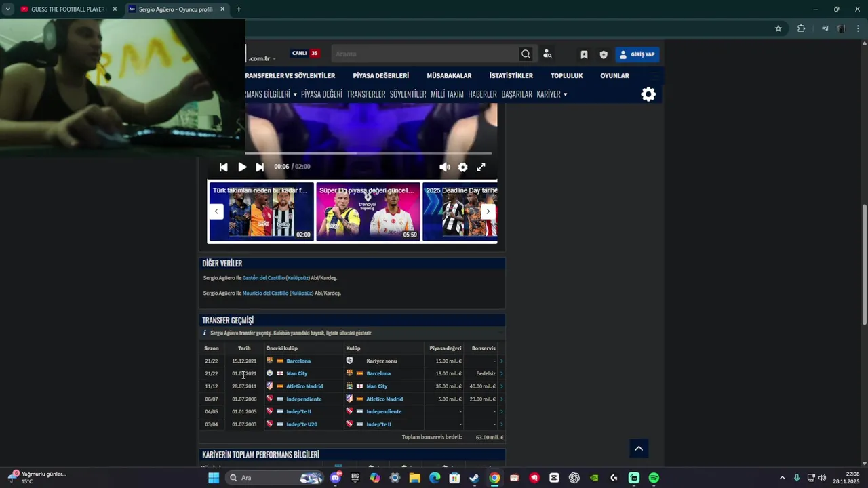868x488 pixels.
Task: Open TOPLULUK menu
Action: pos(566,76)
